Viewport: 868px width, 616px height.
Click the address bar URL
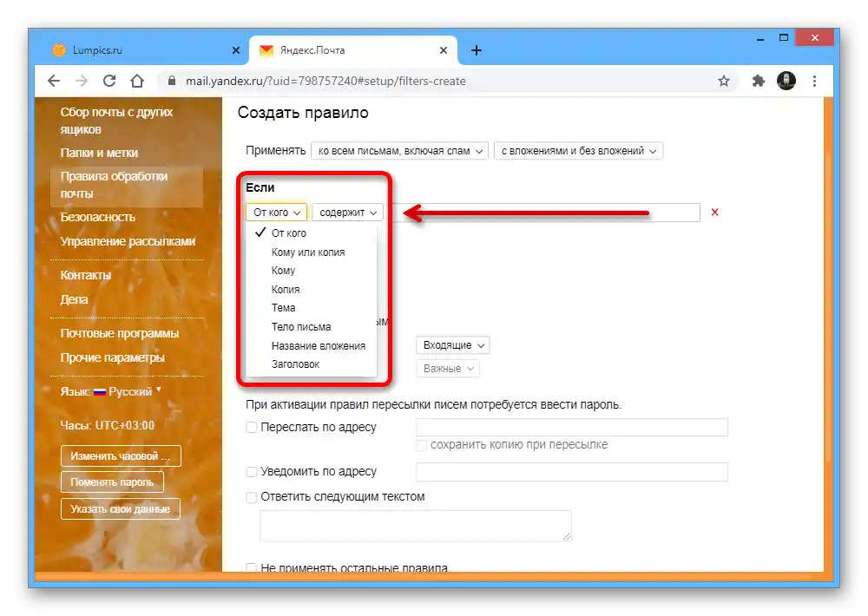tap(325, 81)
